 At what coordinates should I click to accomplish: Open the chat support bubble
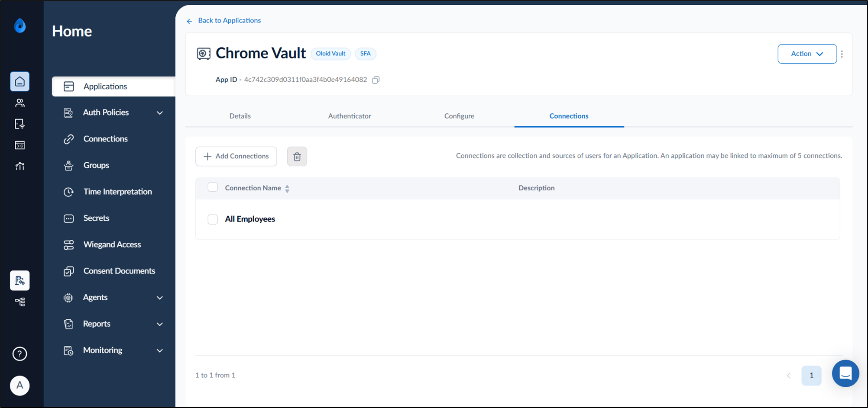845,373
